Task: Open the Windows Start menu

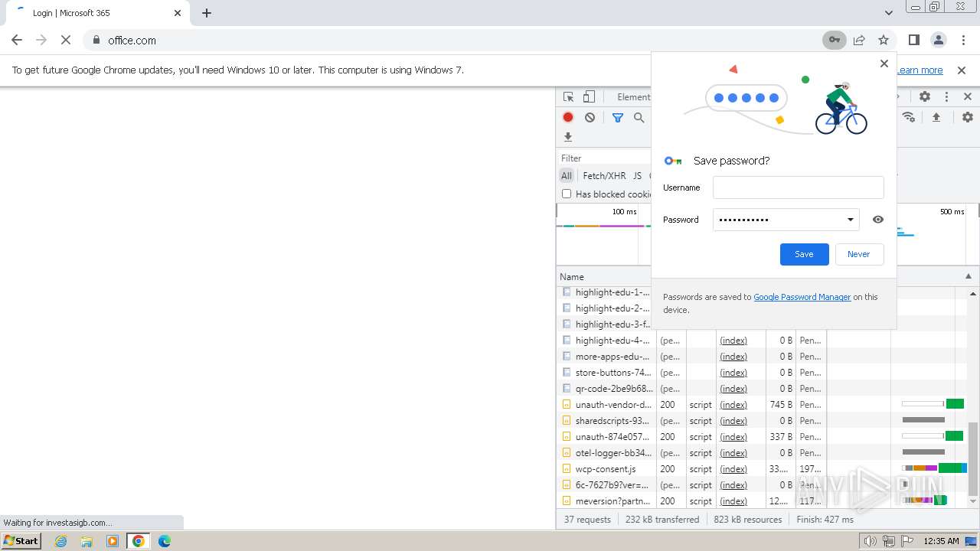Action: pyautogui.click(x=21, y=540)
